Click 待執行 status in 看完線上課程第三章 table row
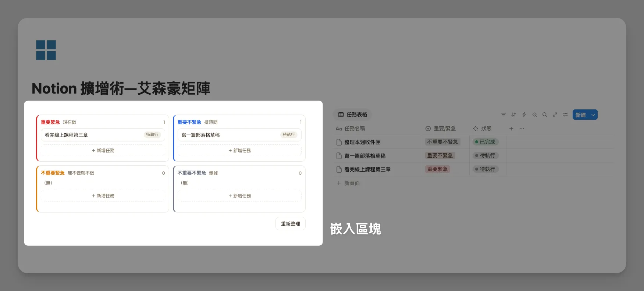This screenshot has height=291, width=644. (485, 169)
